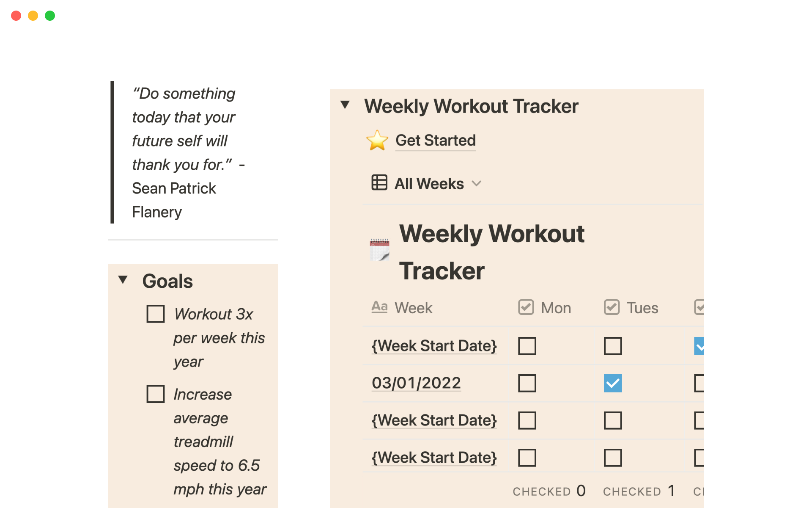This screenshot has width=812, height=508.
Task: Check the Workout 3x per week goal
Action: pyautogui.click(x=155, y=314)
